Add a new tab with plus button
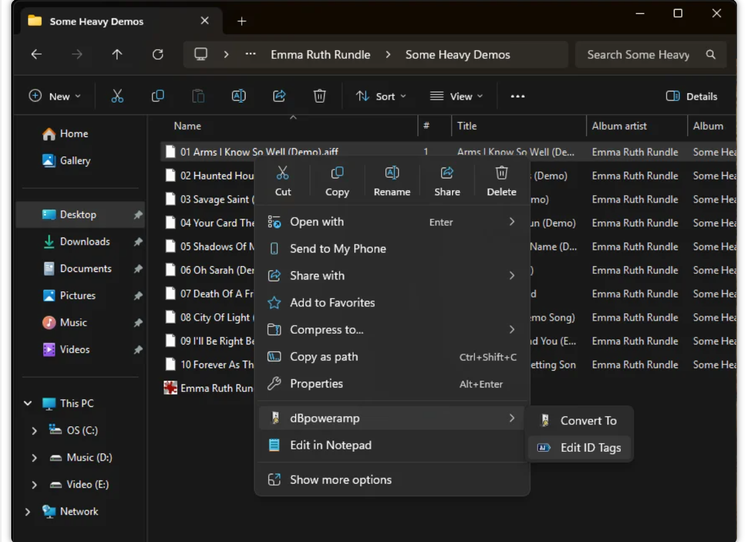This screenshot has height=542, width=747. (x=241, y=21)
